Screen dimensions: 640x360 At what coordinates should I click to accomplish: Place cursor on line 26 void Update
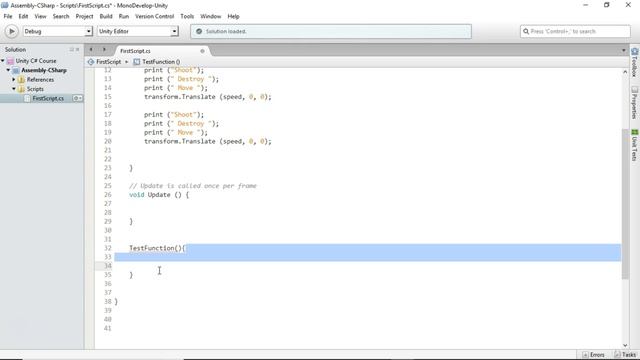tap(159, 195)
